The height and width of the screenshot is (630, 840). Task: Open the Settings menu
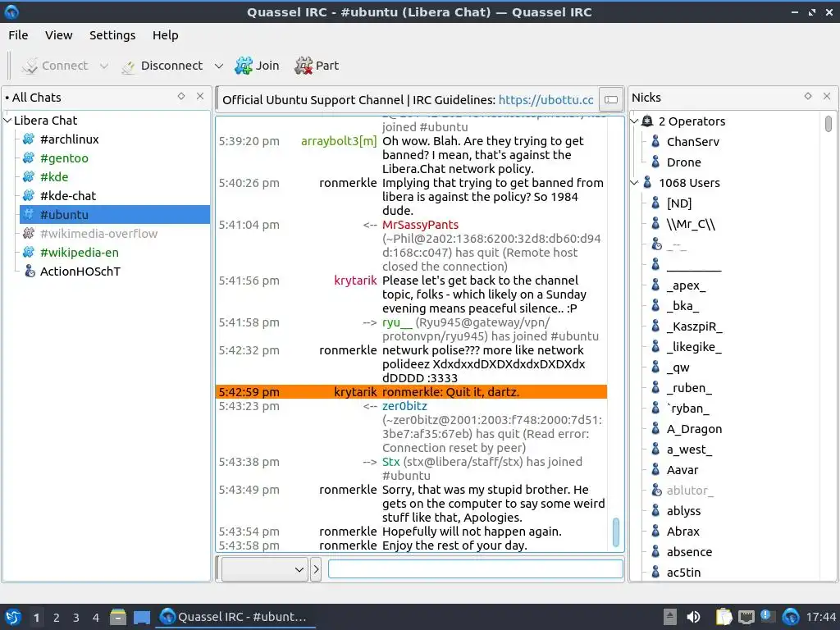point(112,35)
